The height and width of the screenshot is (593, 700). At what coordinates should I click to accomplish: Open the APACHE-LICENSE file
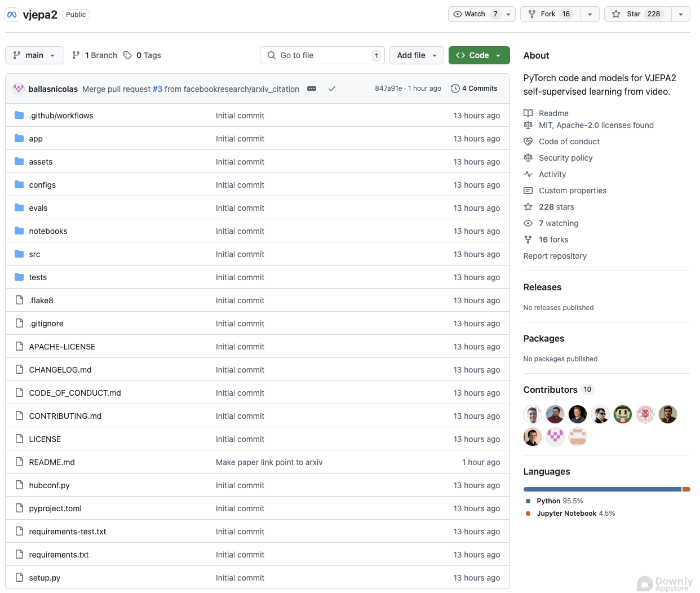[x=62, y=347]
